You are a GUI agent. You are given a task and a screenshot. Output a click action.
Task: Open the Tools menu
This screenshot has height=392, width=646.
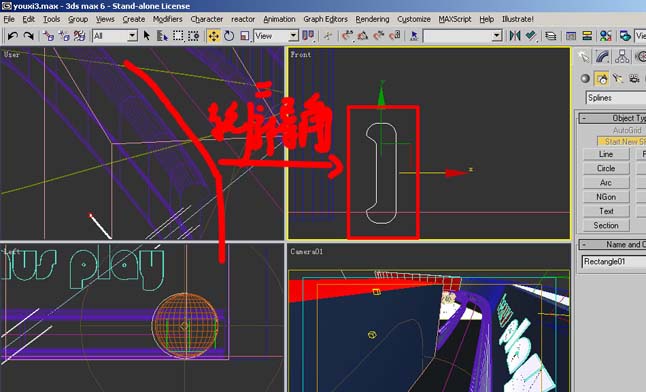pyautogui.click(x=51, y=19)
